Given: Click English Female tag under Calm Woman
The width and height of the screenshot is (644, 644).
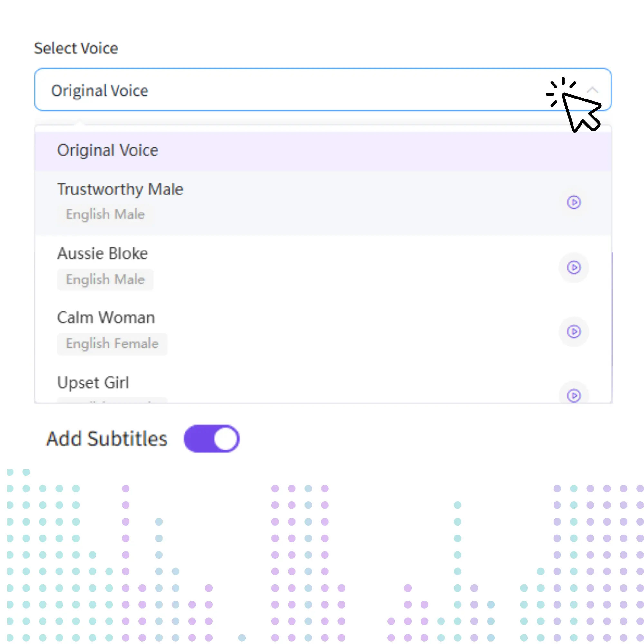Looking at the screenshot, I should point(112,344).
